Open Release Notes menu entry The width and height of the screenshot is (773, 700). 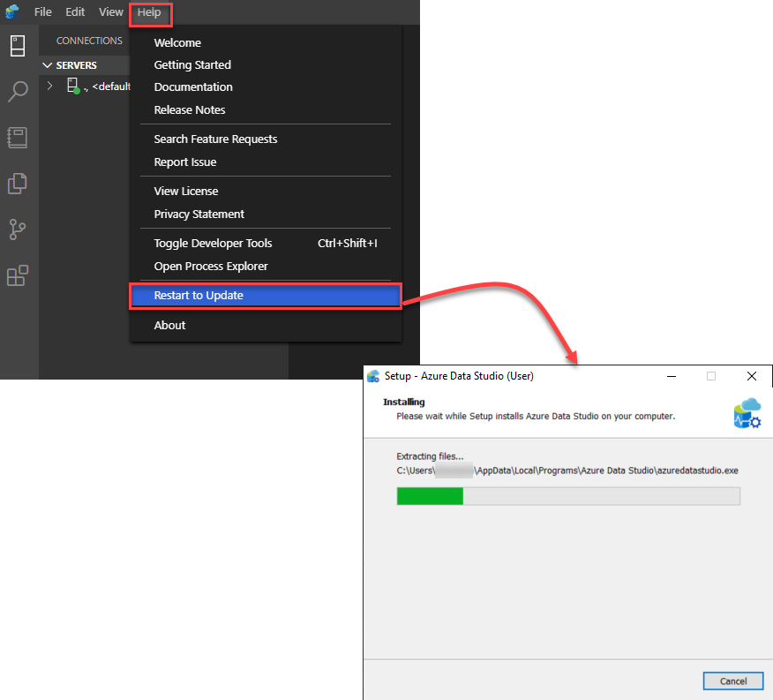click(266, 110)
